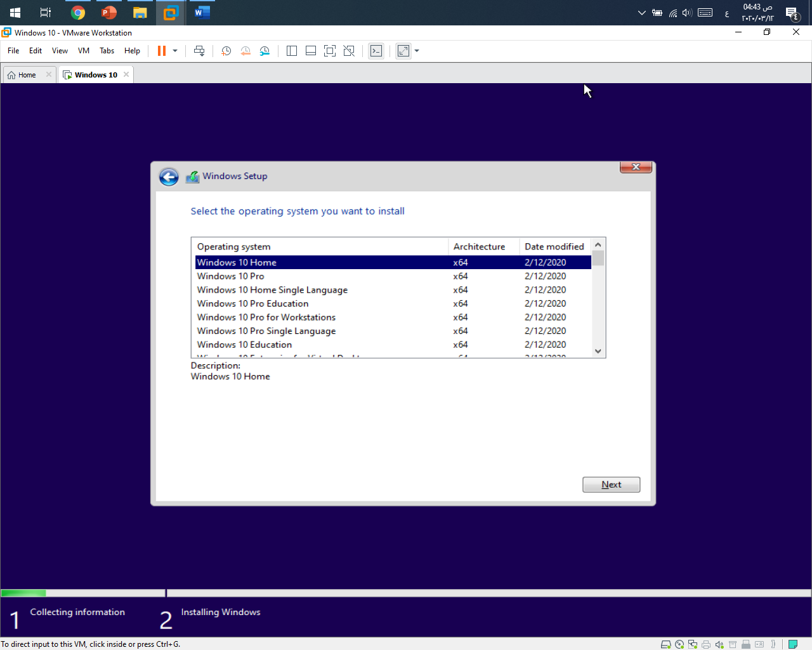Open the Help menu

tap(132, 51)
